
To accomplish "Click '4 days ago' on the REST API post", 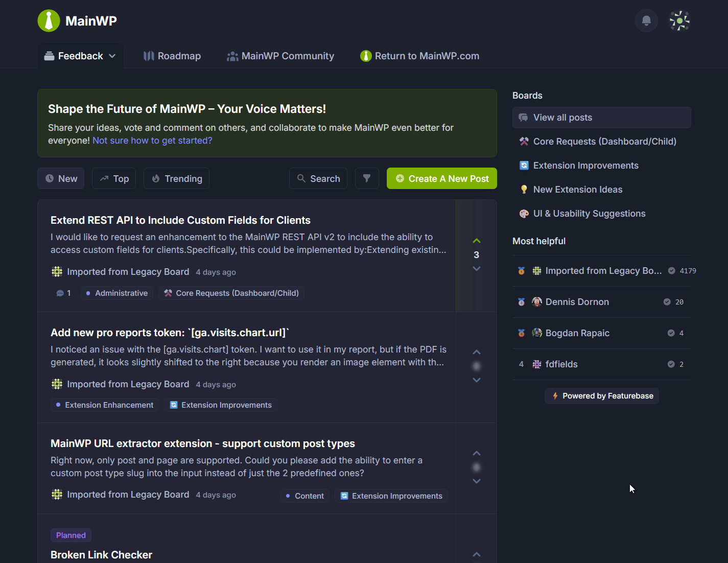I will [x=216, y=272].
